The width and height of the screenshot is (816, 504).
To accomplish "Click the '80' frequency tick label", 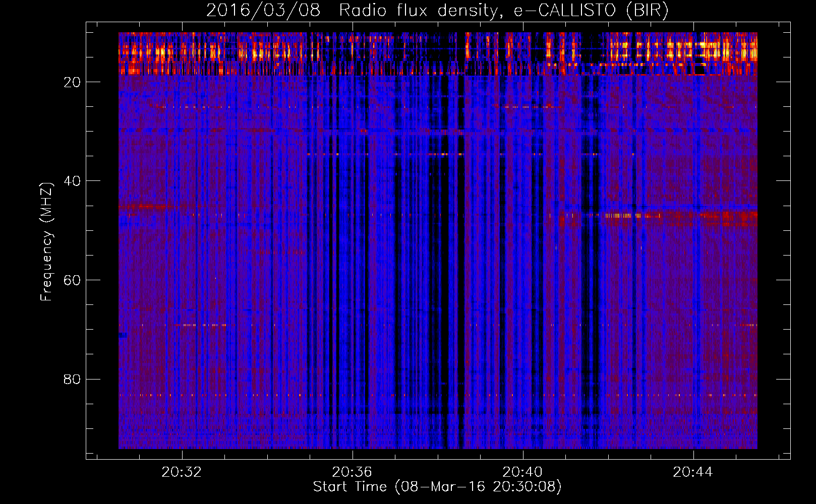I will click(x=72, y=379).
